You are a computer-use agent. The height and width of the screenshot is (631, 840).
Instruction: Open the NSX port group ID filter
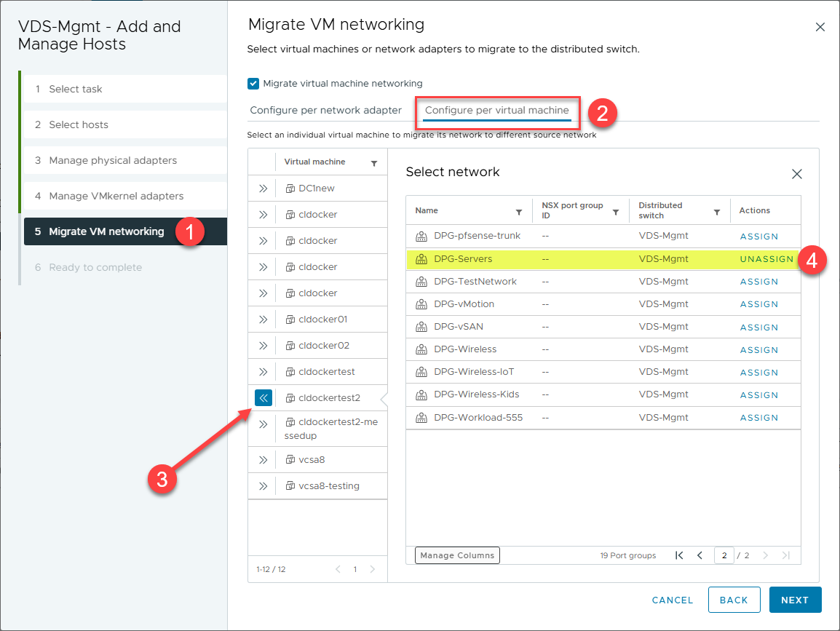pos(616,212)
